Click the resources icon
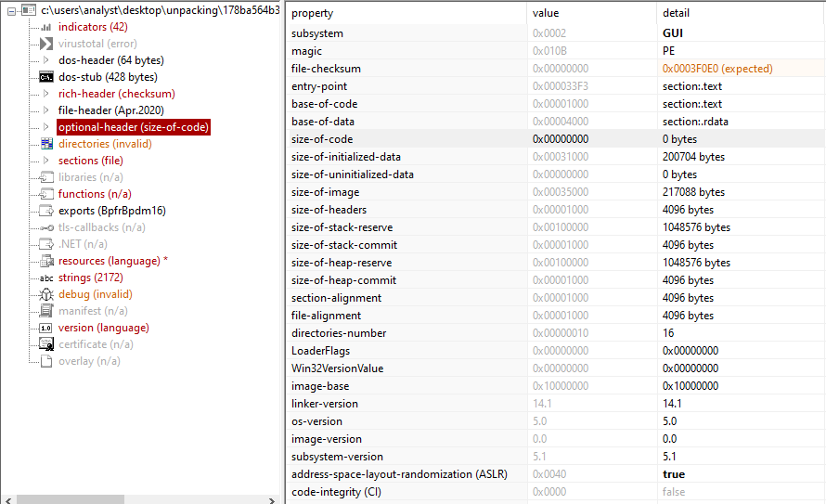Viewport: 826px width, 504px height. click(47, 261)
